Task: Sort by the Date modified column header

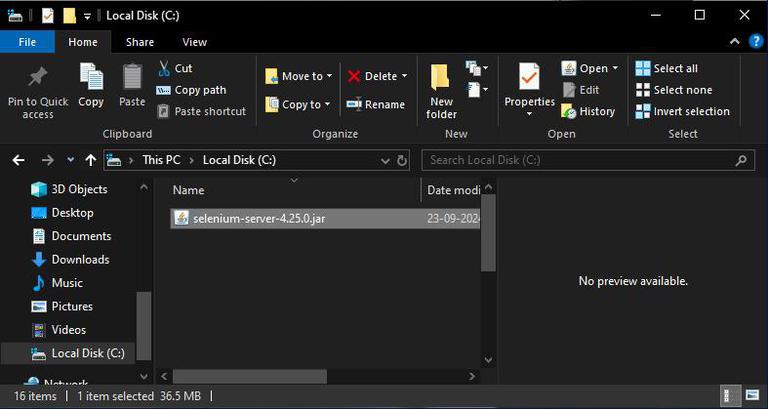Action: [454, 190]
